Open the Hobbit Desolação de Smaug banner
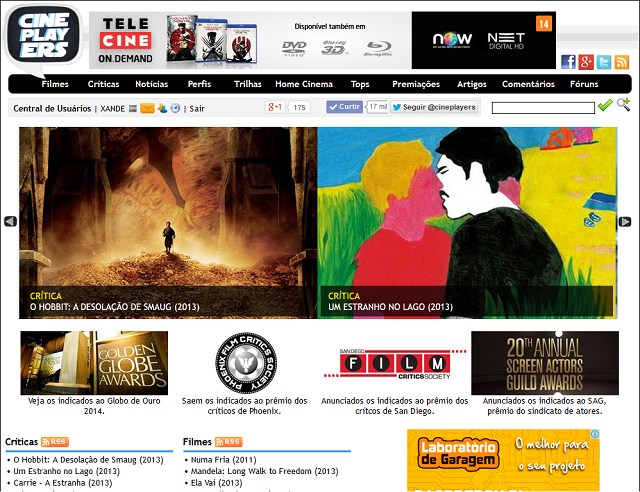 (168, 223)
